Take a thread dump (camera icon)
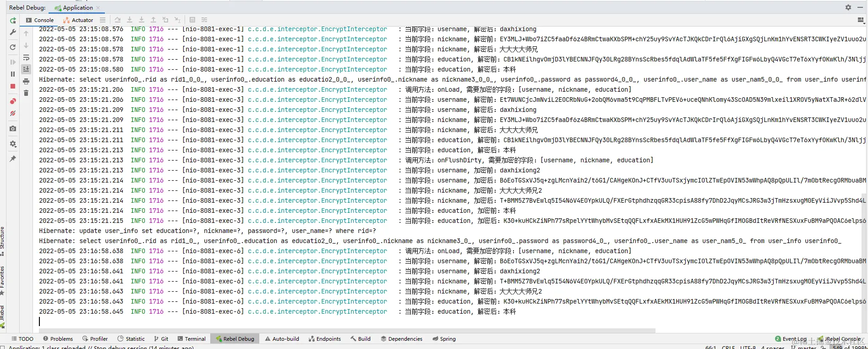Viewport: 868px width, 349px height. coord(13,129)
